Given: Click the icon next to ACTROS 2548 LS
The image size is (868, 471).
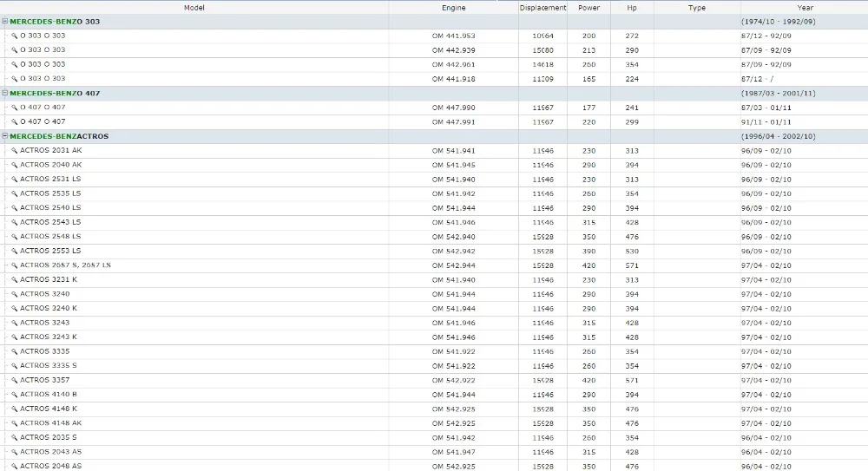Looking at the screenshot, I should (x=15, y=237).
